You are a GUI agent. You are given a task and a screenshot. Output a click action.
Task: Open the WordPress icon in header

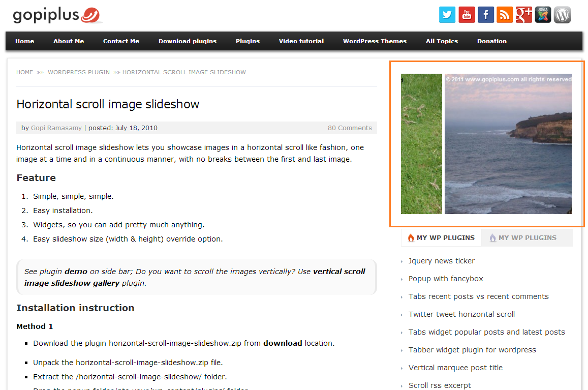562,15
